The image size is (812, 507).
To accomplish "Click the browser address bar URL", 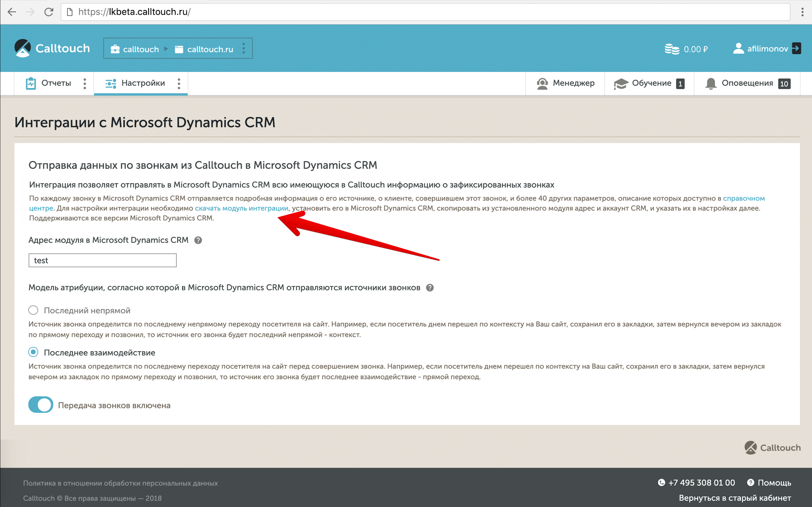I will point(134,12).
